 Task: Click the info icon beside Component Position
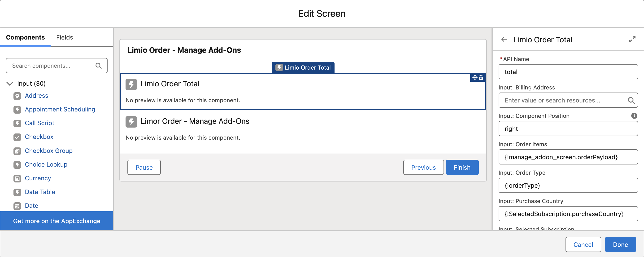click(x=634, y=116)
